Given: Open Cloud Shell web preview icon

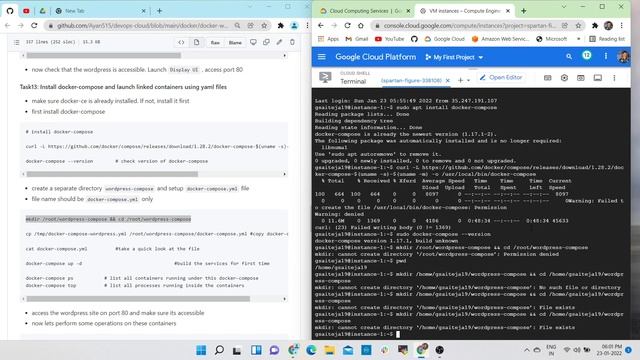Looking at the screenshot, I should pyautogui.click(x=580, y=78).
